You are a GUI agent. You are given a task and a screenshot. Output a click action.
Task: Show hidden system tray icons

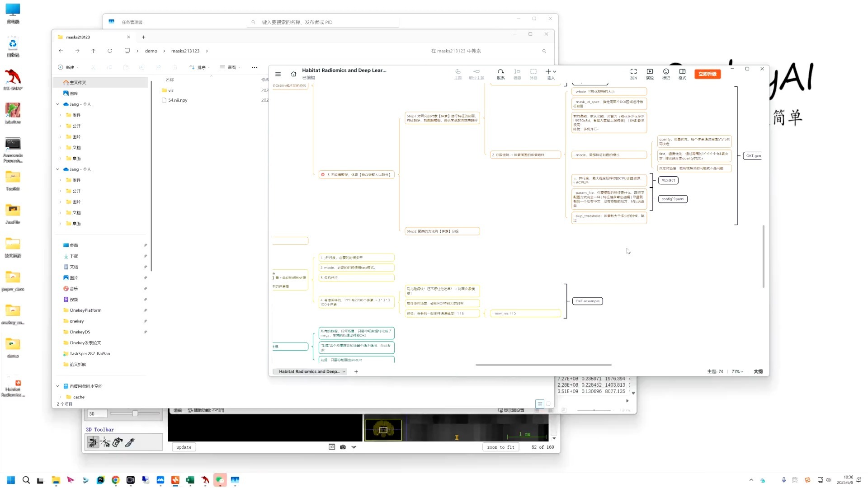[751, 480]
